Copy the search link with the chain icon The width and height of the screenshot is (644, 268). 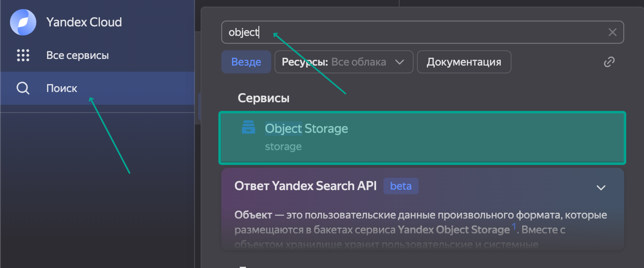point(609,62)
